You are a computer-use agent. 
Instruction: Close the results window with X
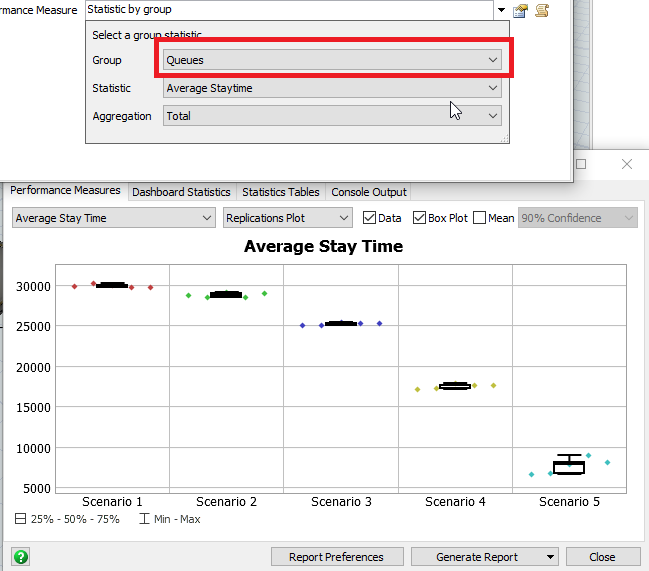coord(627,164)
